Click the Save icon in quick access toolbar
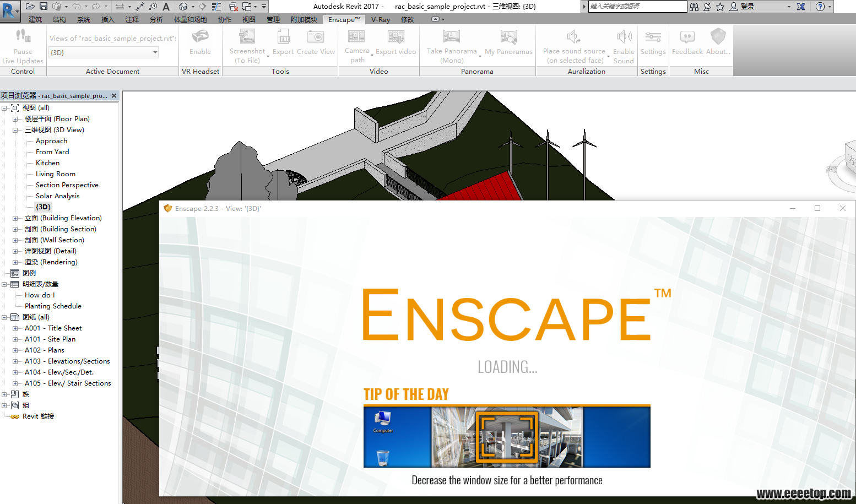Screen dimensions: 856x504 point(44,7)
